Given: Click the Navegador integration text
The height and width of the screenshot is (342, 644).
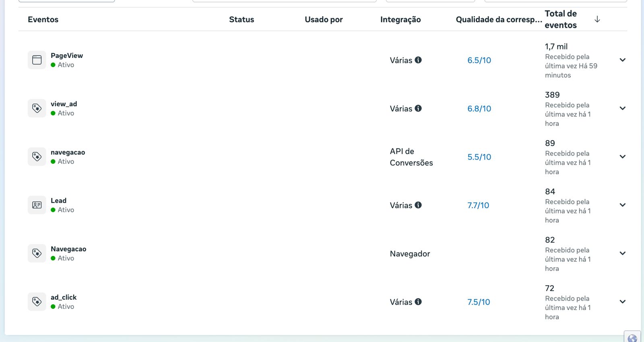Looking at the screenshot, I should tap(410, 253).
